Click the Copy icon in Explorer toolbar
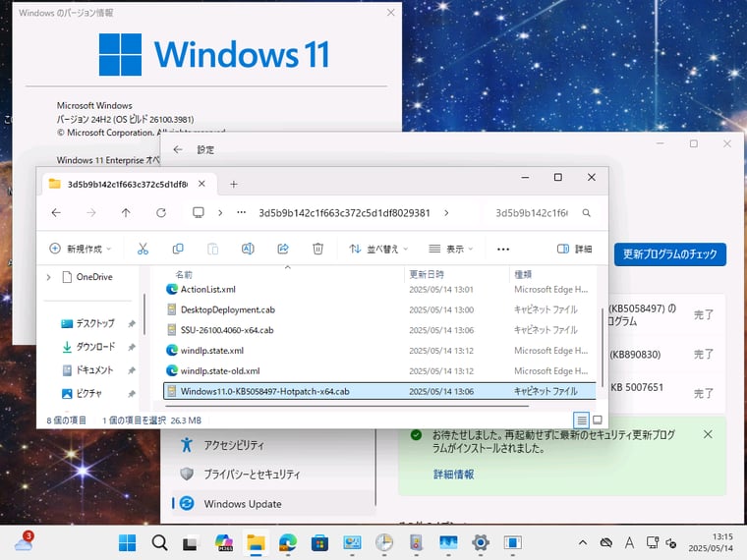Image resolution: width=747 pixels, height=560 pixels. point(178,249)
